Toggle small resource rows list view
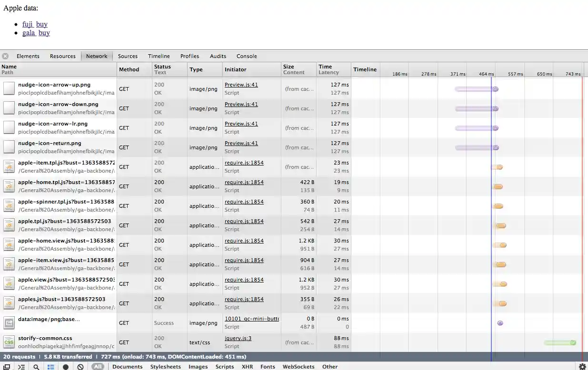The width and height of the screenshot is (588, 370). tap(50, 367)
